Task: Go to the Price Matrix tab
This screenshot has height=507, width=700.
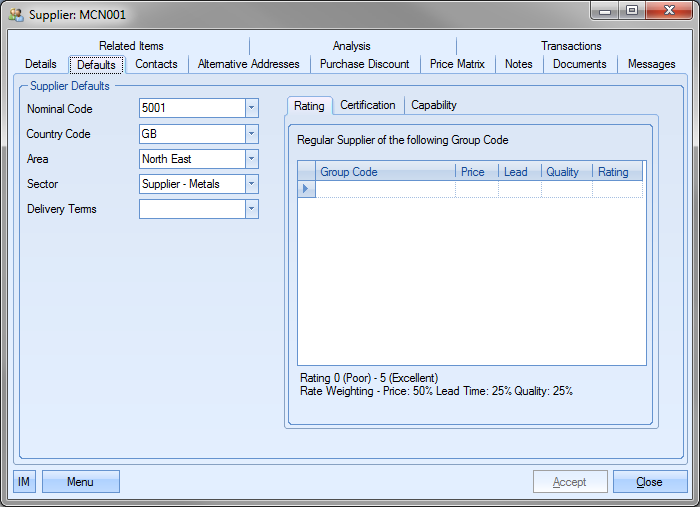Action: (x=456, y=64)
